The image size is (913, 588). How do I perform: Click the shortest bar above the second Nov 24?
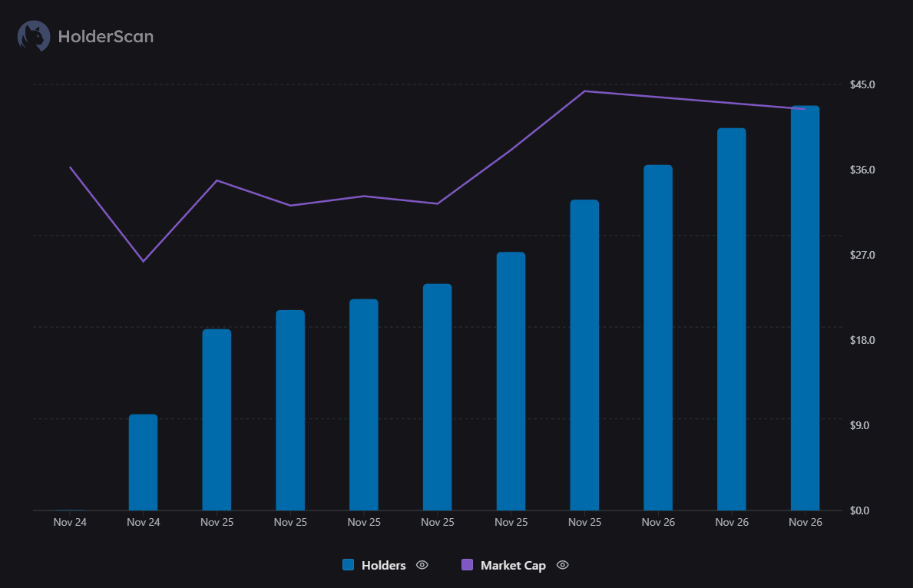143,461
